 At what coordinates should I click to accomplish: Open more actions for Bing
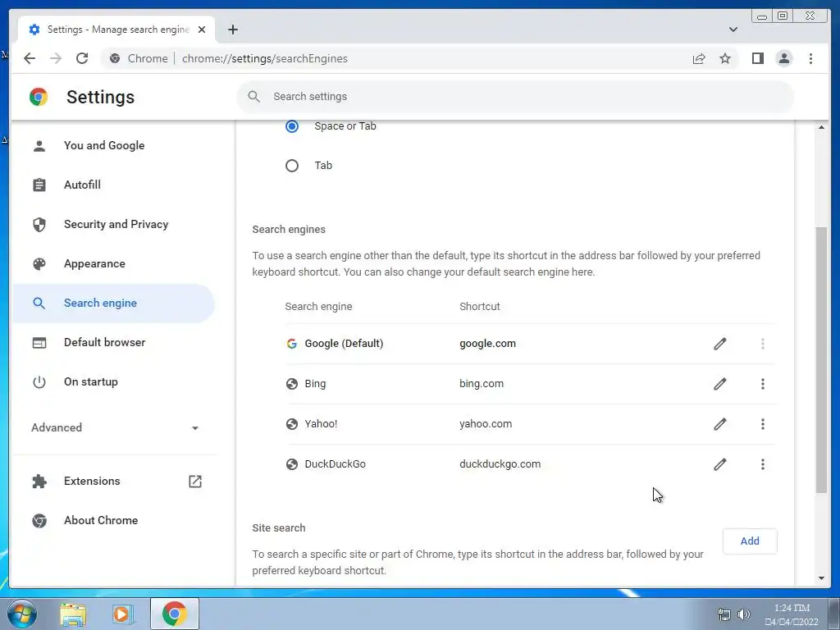762,384
